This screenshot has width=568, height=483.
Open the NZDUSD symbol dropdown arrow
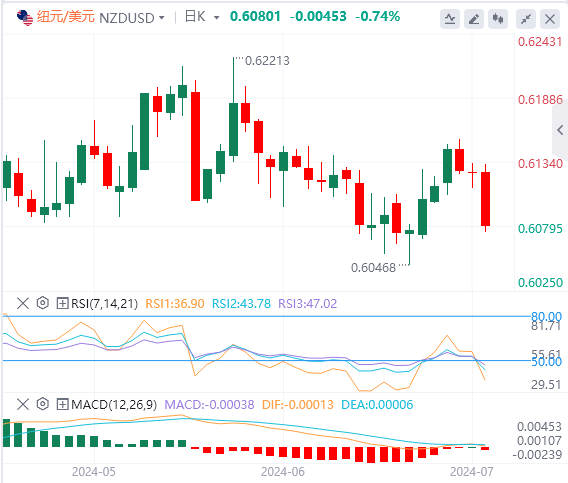click(x=162, y=17)
